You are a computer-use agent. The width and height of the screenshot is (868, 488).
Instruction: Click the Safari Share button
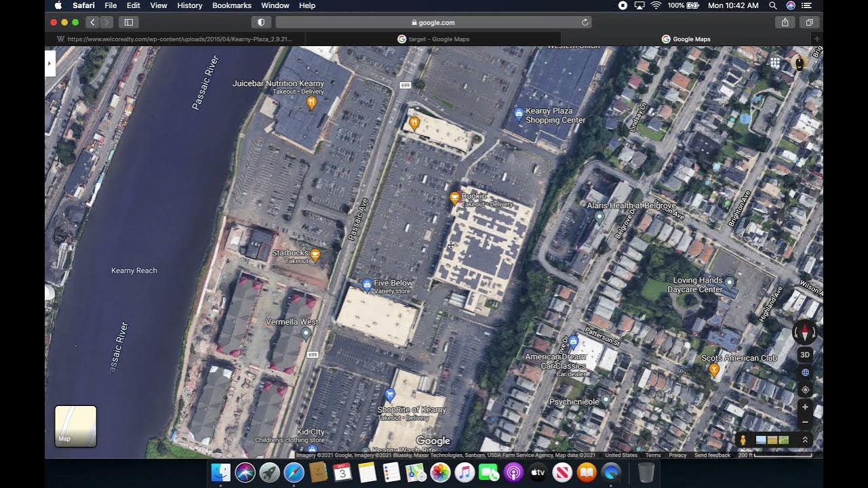785,22
